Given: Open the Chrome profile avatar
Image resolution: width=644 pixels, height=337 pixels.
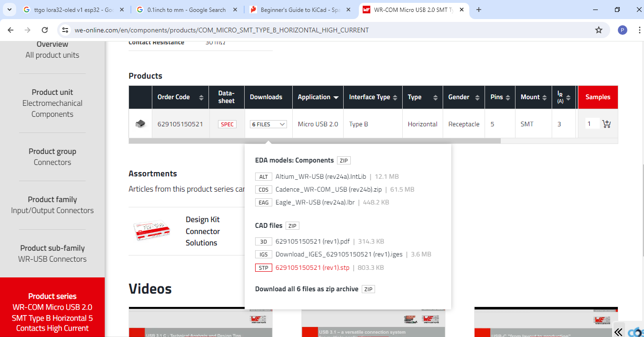Looking at the screenshot, I should point(623,30).
